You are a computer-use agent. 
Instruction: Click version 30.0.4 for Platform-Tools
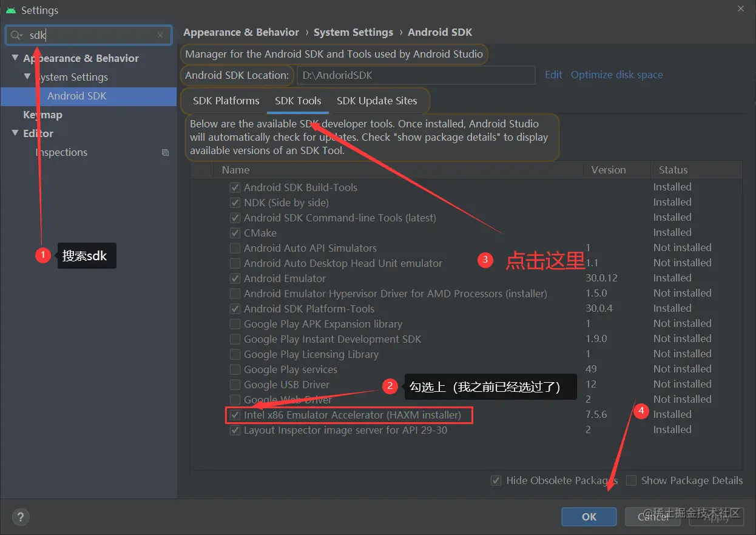tap(599, 308)
